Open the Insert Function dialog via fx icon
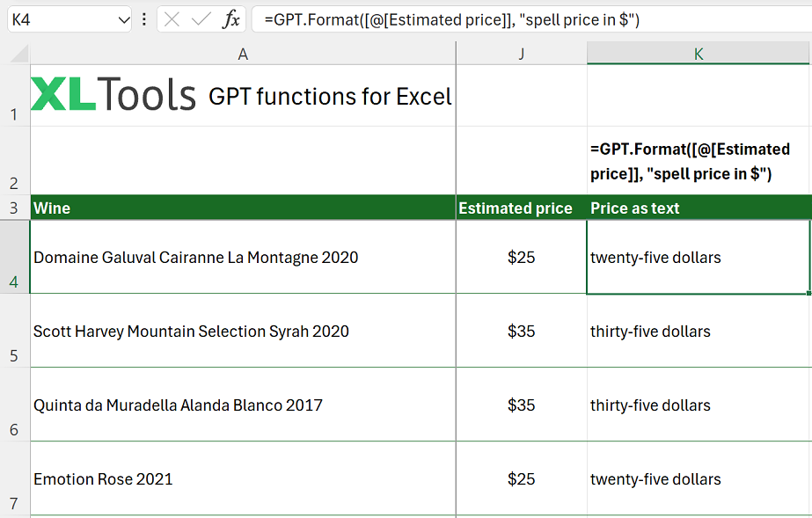Image resolution: width=812 pixels, height=518 pixels. 231,18
